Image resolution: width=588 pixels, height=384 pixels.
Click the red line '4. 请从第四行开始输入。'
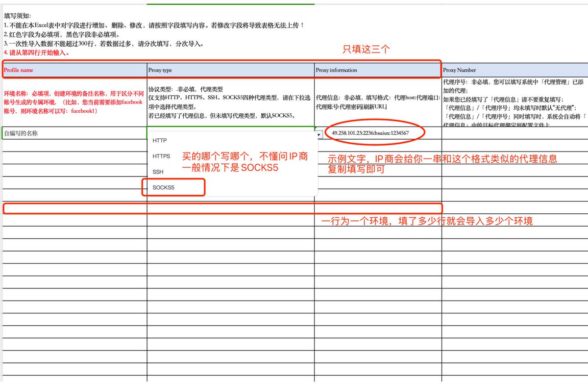tap(37, 52)
